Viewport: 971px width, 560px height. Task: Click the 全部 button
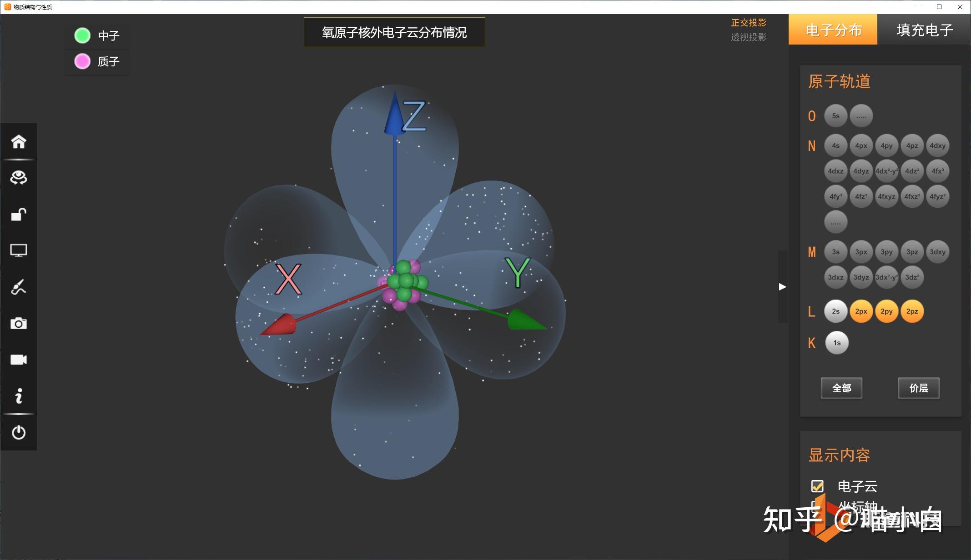841,388
